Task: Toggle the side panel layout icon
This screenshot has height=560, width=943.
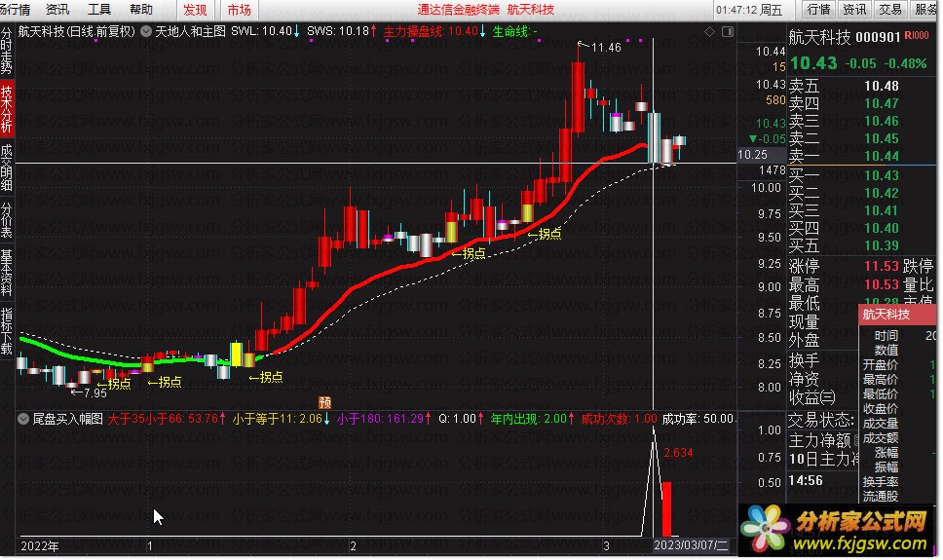Action: point(727,31)
